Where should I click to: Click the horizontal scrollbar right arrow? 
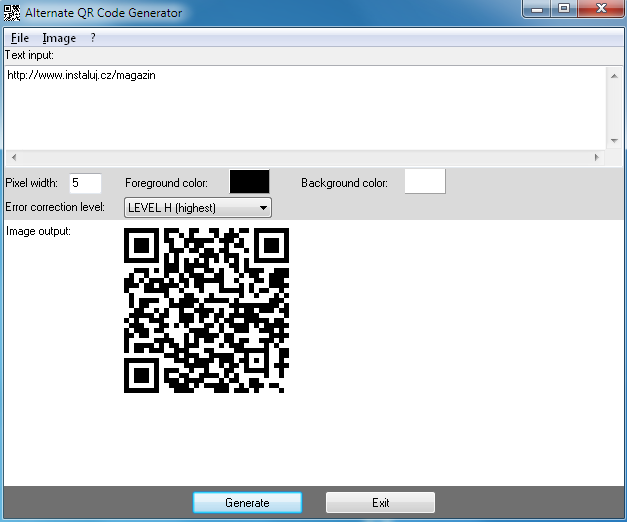[597, 158]
